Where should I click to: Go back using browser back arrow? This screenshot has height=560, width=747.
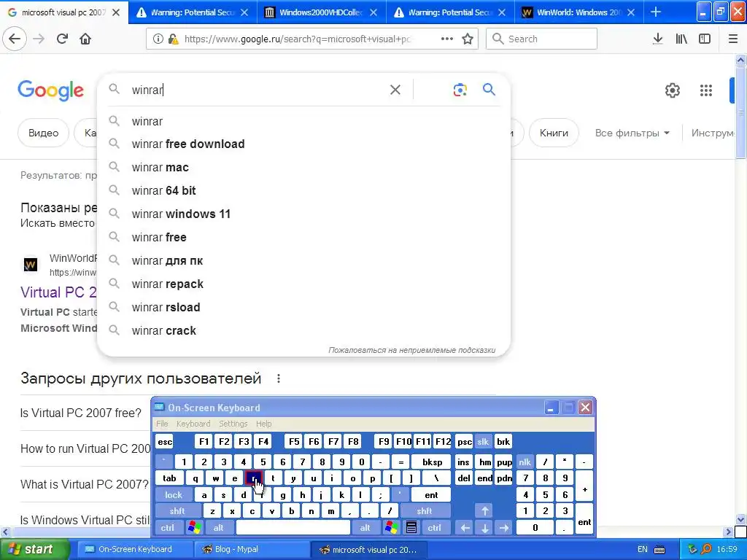click(15, 39)
